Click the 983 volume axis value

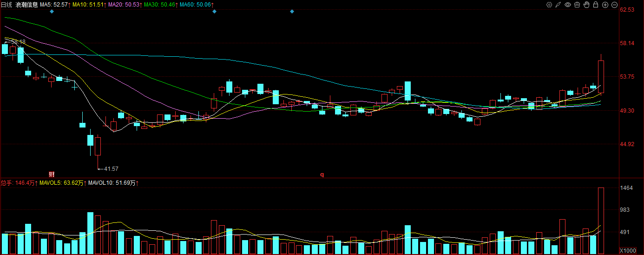[x=625, y=210]
